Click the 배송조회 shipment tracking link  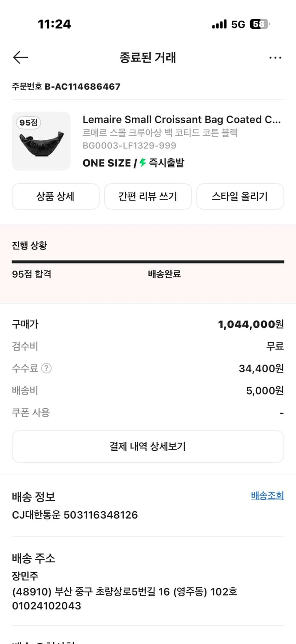[267, 496]
